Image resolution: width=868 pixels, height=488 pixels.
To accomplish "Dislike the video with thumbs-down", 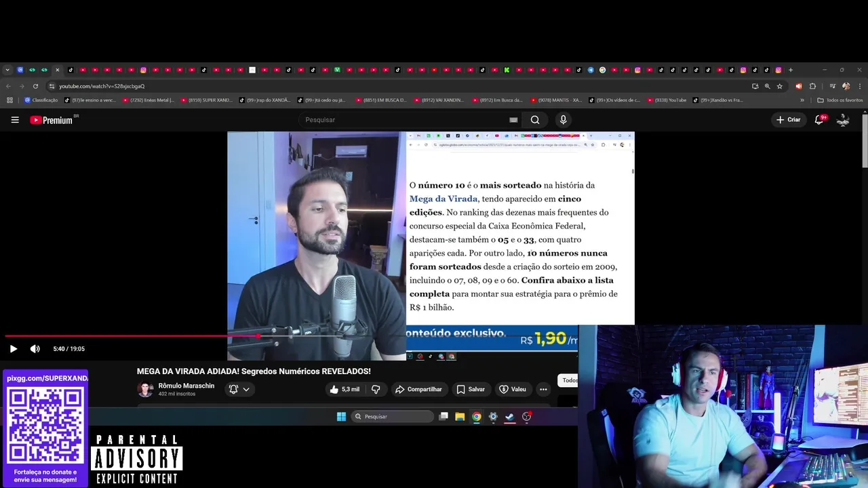I will 376,389.
